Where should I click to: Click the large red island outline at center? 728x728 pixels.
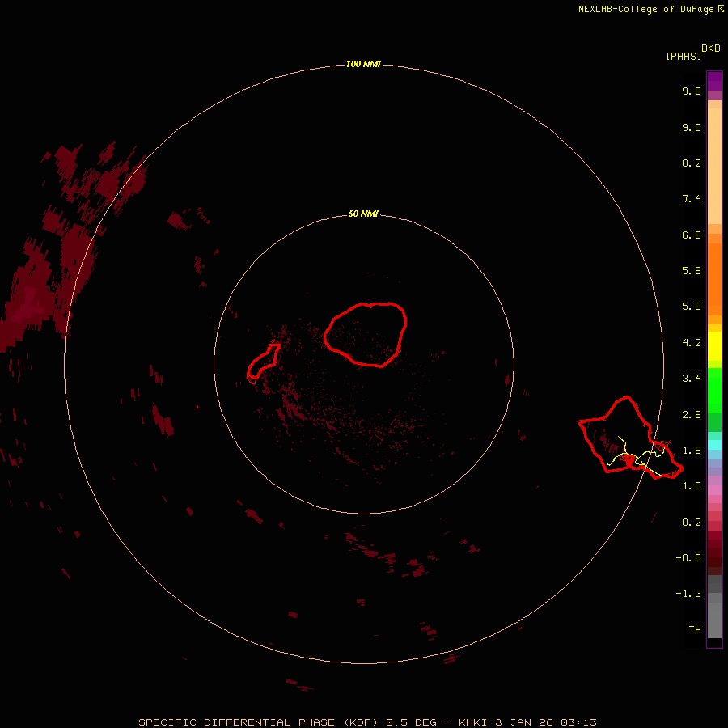pyautogui.click(x=366, y=335)
